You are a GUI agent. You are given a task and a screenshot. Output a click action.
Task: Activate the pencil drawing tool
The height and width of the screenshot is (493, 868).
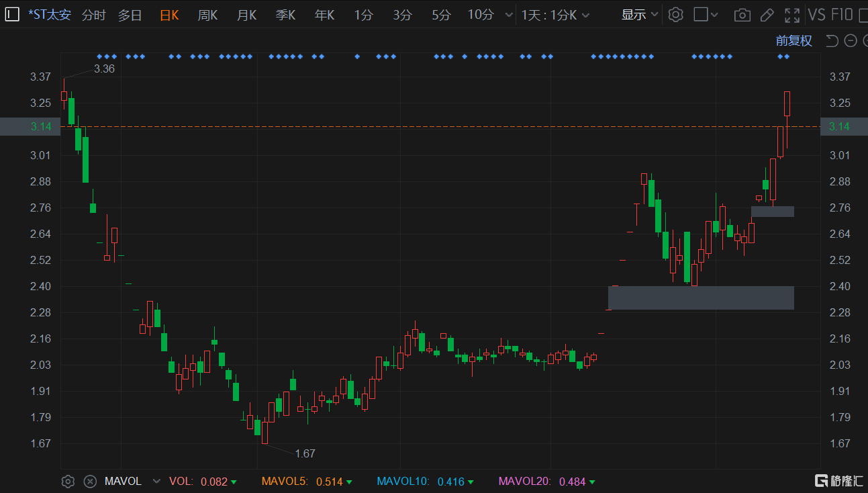767,15
